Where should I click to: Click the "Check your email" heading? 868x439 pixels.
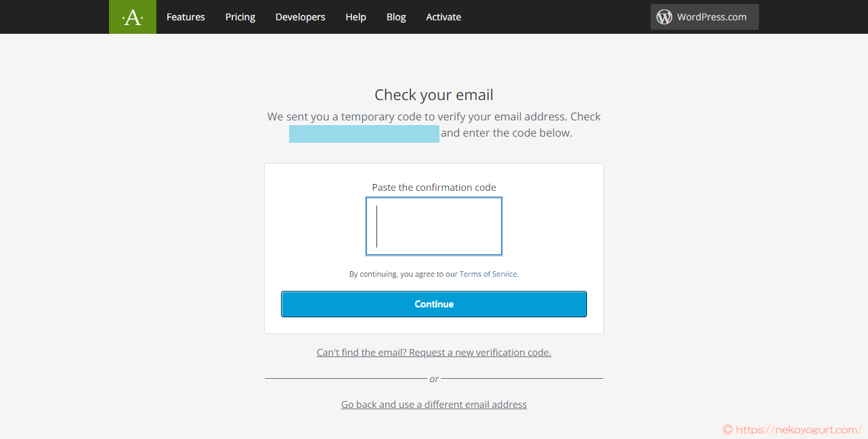434,95
